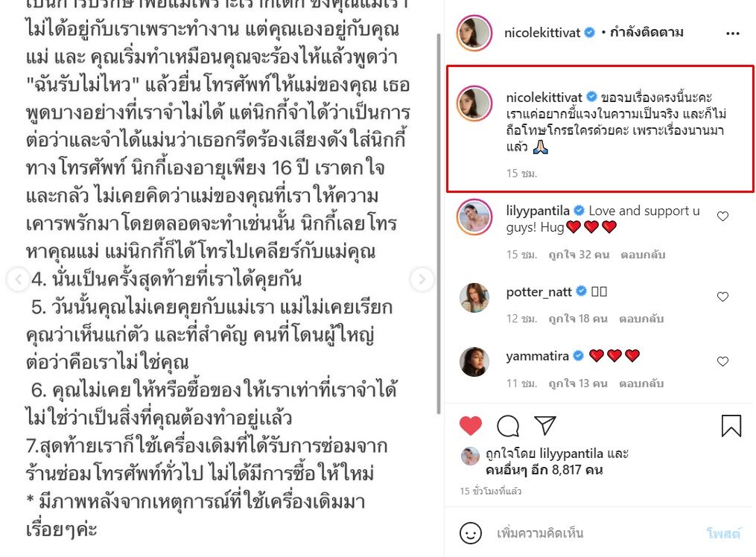View 18 likes on potter_natt's comment
756x557 pixels.
(x=577, y=319)
